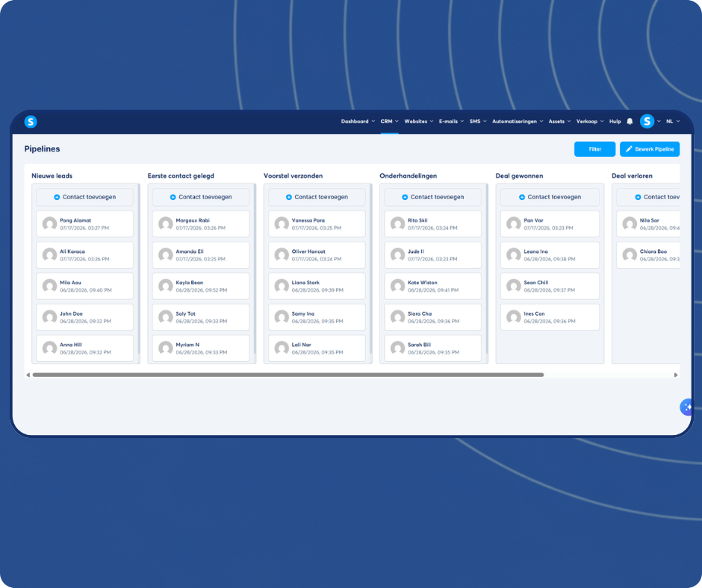Expand the CRM dropdown
Viewport: 702px width, 588px height.
[x=389, y=122]
